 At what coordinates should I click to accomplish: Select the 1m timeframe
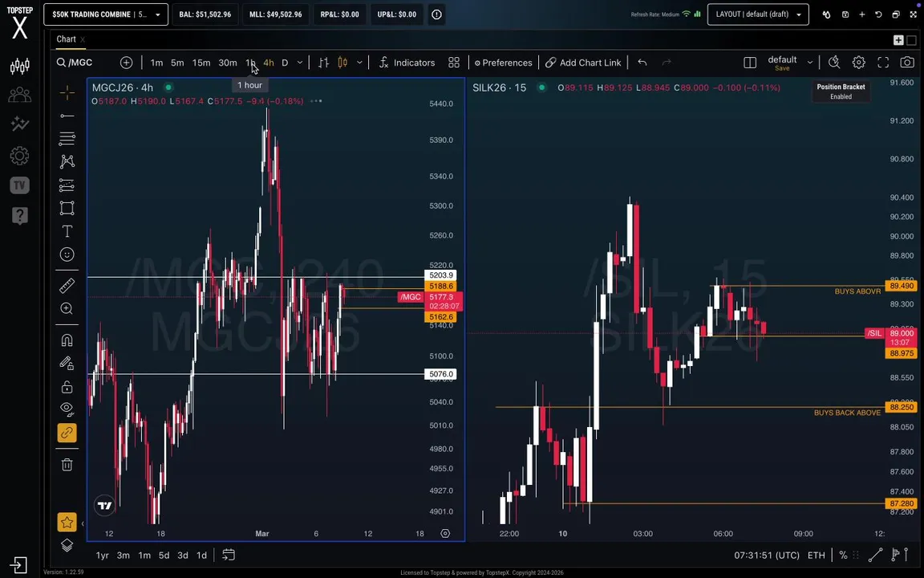(x=156, y=63)
